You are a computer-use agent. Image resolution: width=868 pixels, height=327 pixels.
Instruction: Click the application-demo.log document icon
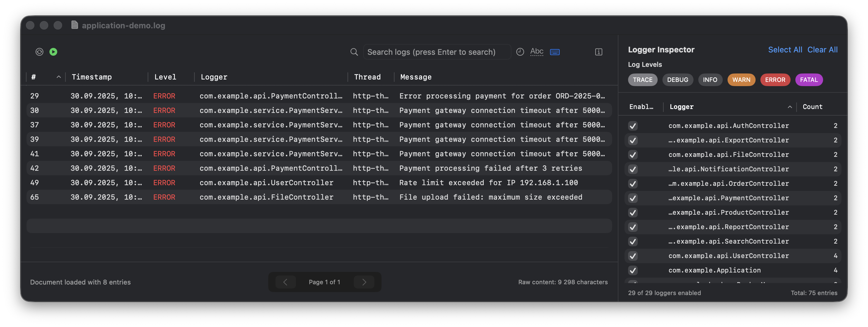(75, 25)
